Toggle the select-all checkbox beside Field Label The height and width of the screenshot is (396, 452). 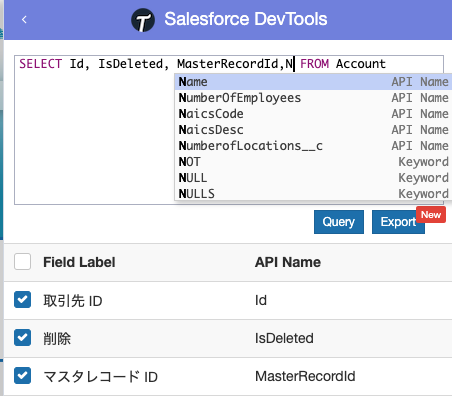pyautogui.click(x=22, y=262)
